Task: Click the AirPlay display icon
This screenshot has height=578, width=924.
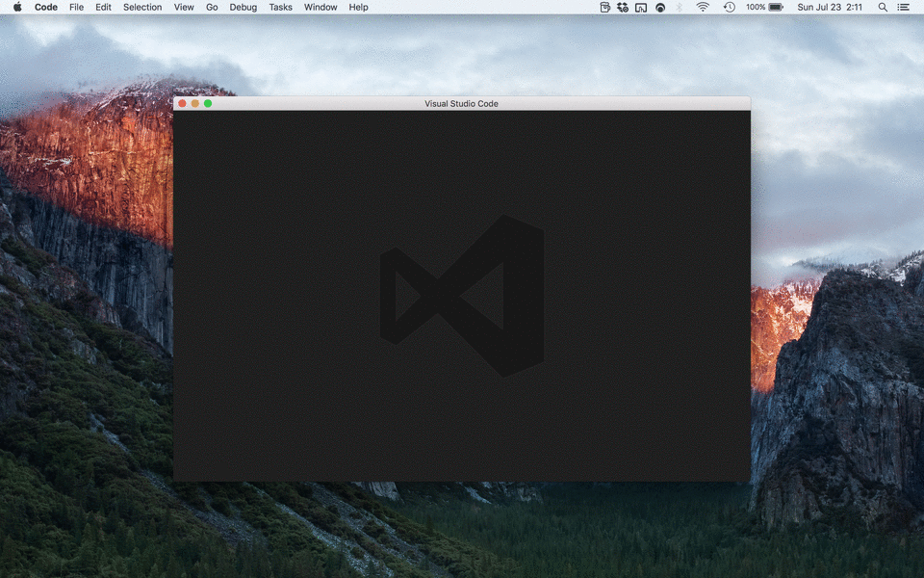Action: coord(641,7)
